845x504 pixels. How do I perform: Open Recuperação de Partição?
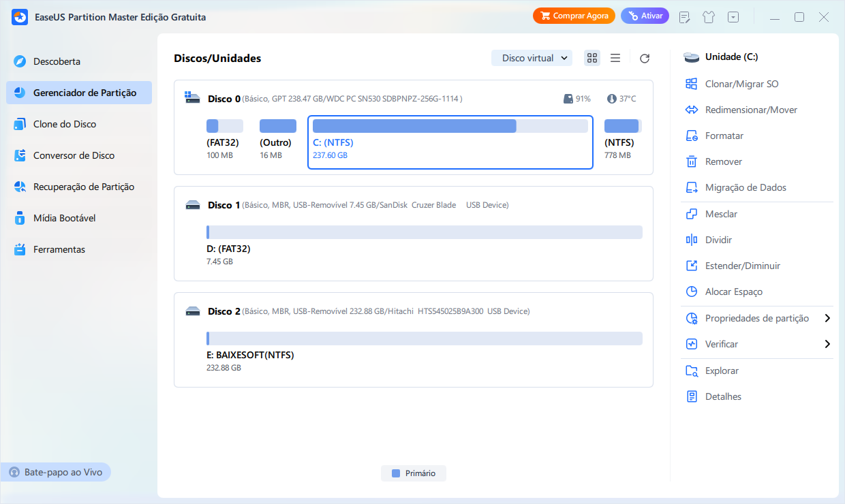point(78,187)
